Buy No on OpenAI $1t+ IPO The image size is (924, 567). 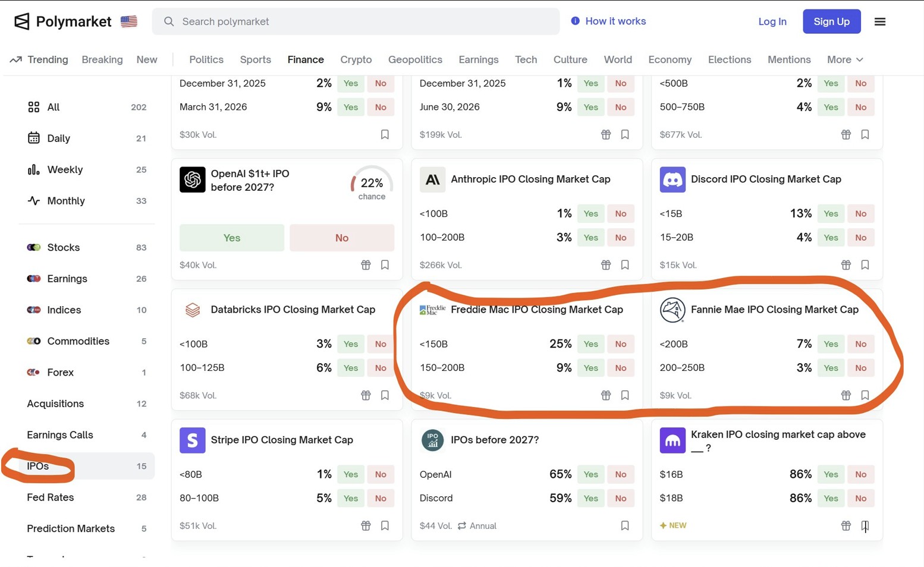(x=342, y=238)
